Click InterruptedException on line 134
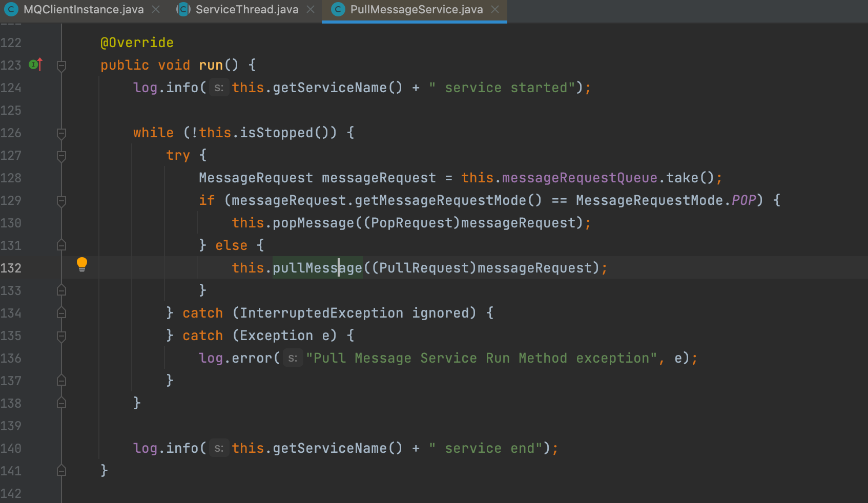Image resolution: width=868 pixels, height=503 pixels. pyautogui.click(x=322, y=313)
